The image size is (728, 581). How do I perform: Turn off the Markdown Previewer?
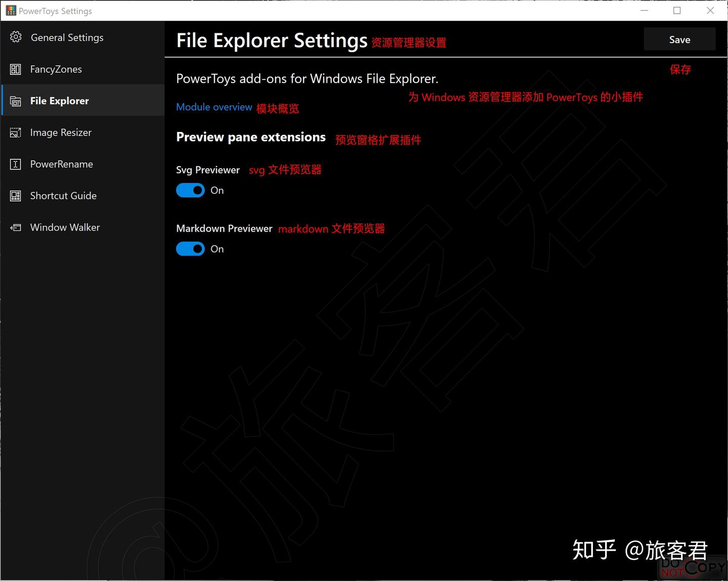point(190,249)
